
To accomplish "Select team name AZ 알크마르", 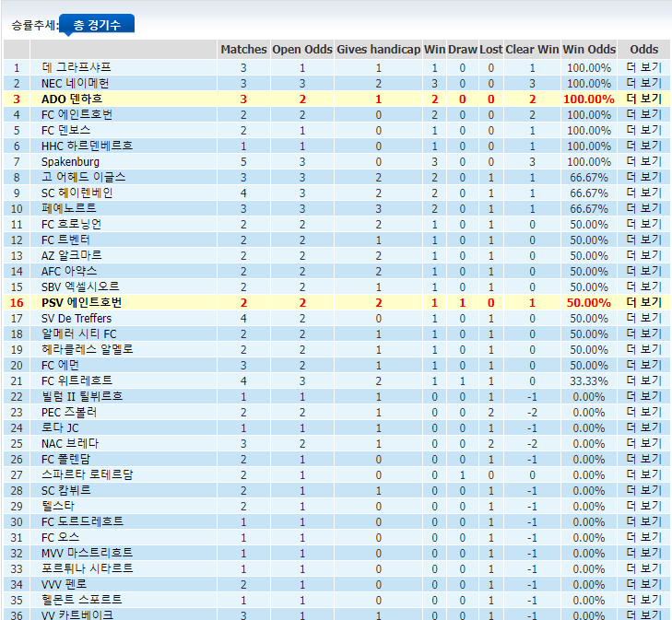I will pyautogui.click(x=72, y=255).
